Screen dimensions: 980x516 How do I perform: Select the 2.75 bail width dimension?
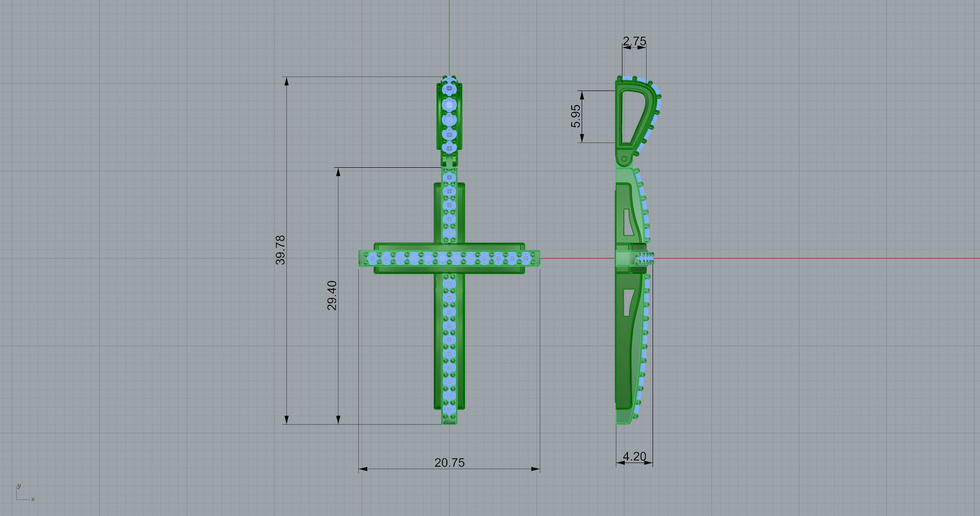click(634, 42)
